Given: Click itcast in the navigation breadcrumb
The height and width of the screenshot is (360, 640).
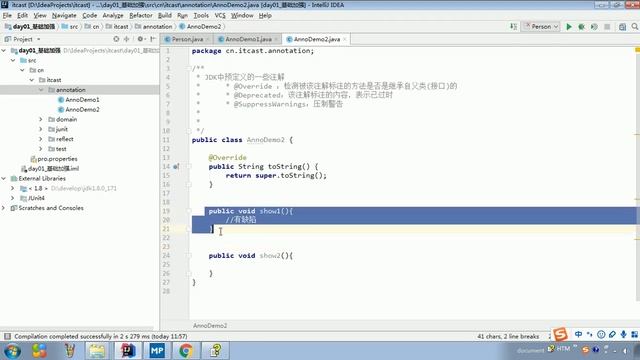Looking at the screenshot, I should (120, 27).
